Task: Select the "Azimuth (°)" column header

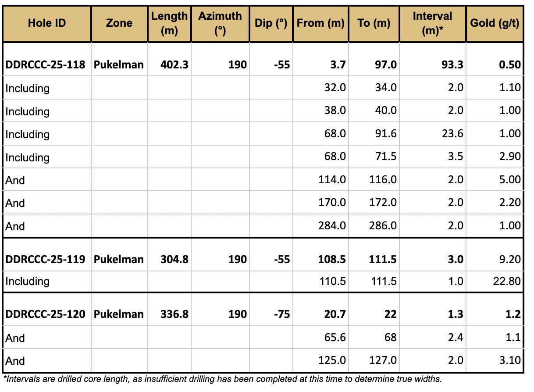Action: 220,23
